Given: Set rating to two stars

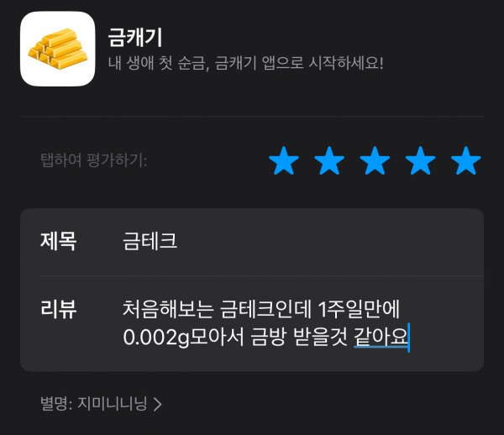Looking at the screenshot, I should coord(329,160).
